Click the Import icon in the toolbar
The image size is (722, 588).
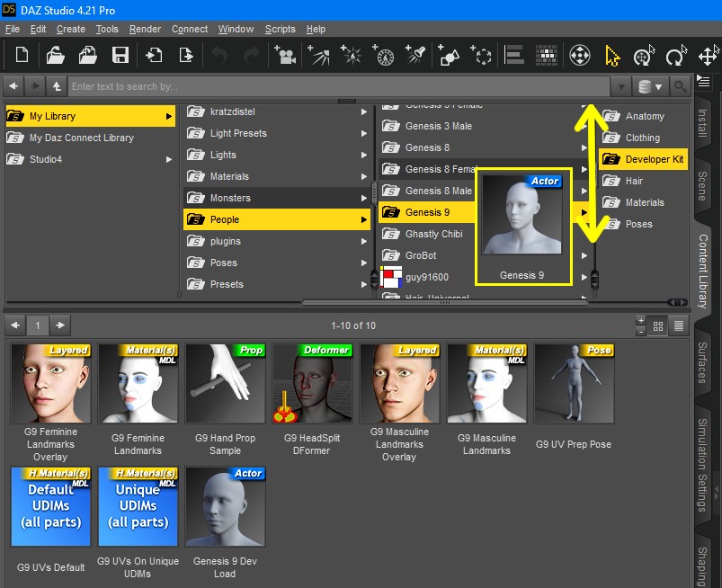click(154, 56)
